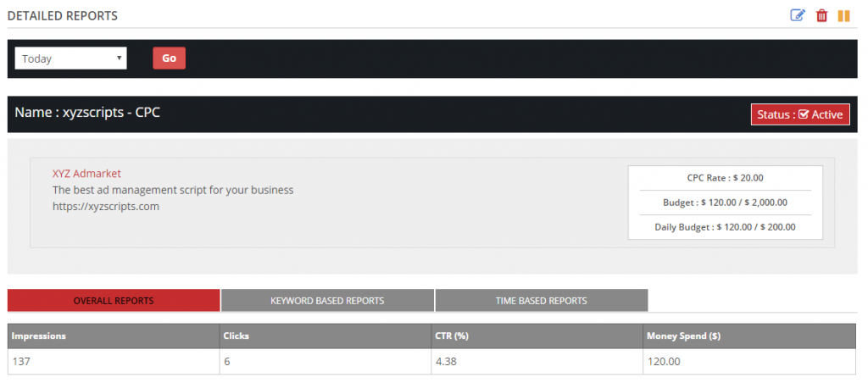Click the red trash delete icon
The image size is (868, 383).
(x=821, y=15)
